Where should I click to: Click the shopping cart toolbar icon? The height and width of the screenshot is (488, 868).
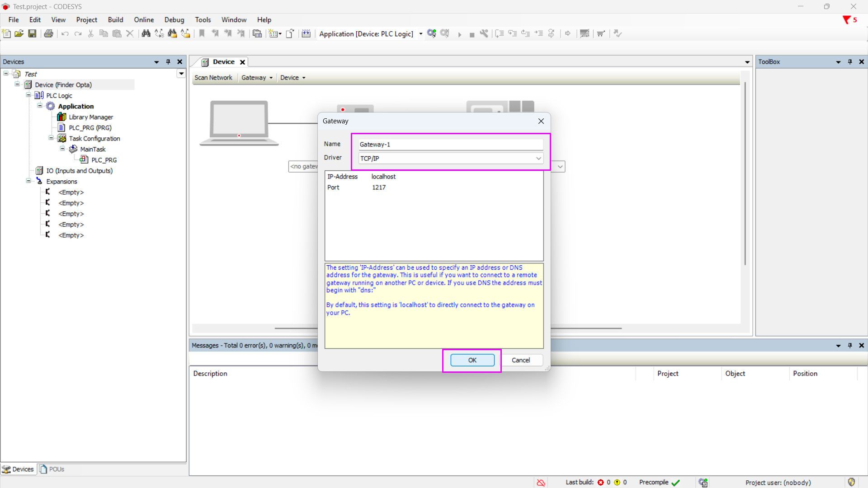click(x=601, y=33)
